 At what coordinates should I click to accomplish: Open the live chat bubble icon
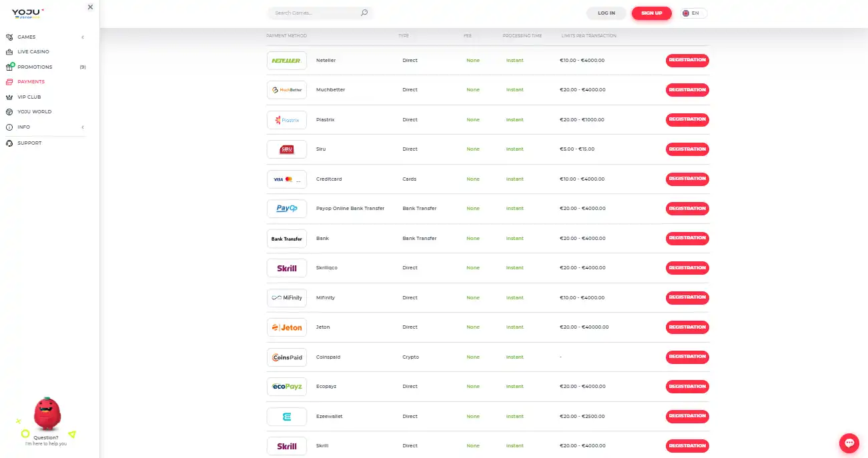(x=849, y=443)
